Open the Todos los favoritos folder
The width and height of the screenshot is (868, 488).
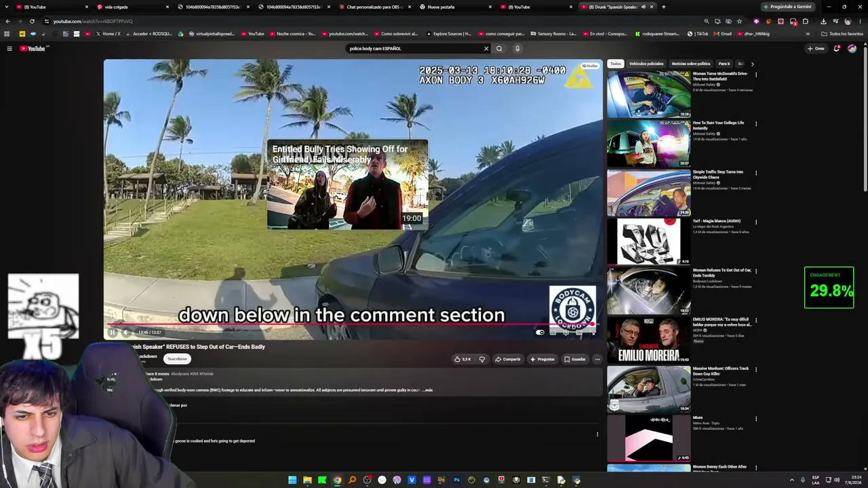842,34
